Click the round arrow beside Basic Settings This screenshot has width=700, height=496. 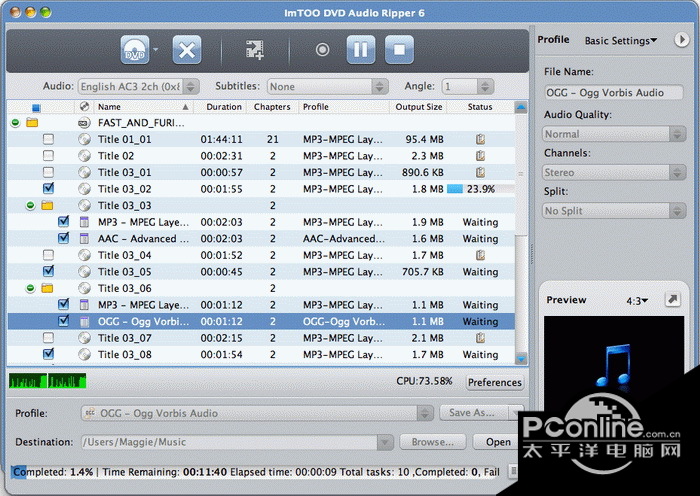coord(682,40)
